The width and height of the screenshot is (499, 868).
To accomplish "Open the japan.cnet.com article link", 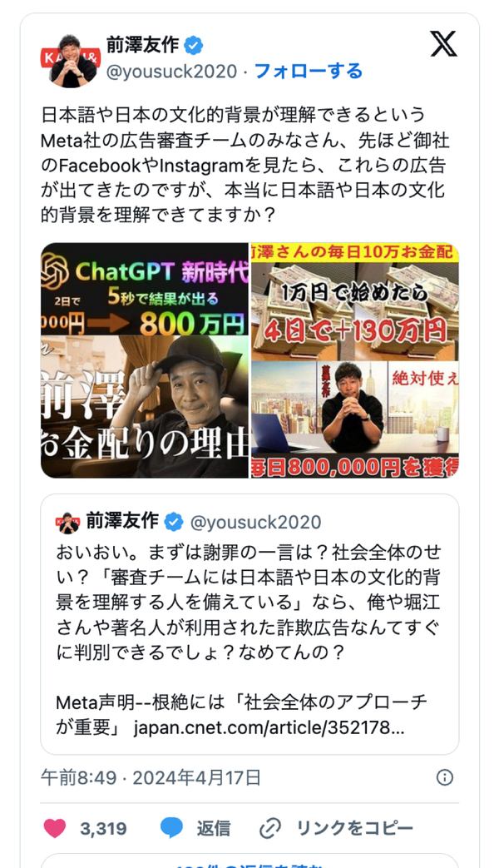I will click(x=269, y=727).
